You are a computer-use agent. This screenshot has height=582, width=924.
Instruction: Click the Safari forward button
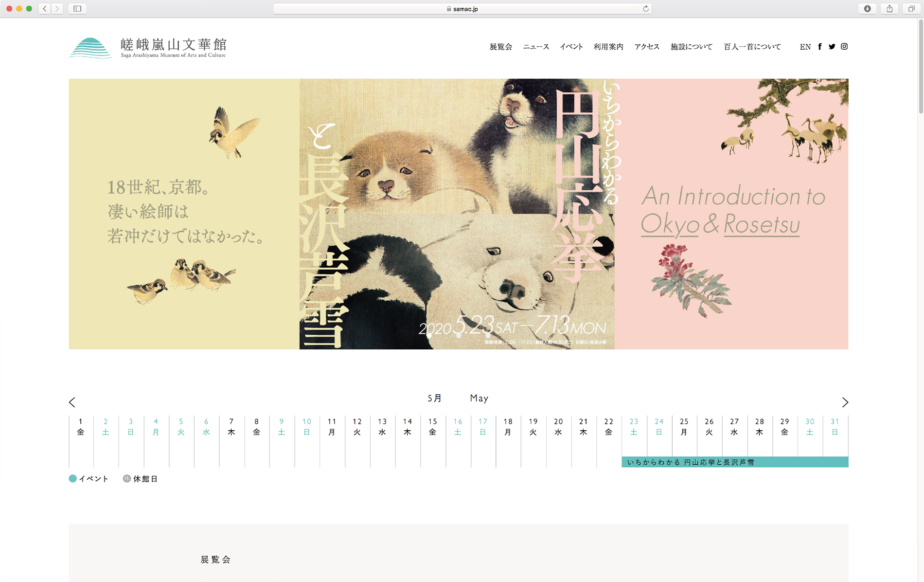coord(57,9)
